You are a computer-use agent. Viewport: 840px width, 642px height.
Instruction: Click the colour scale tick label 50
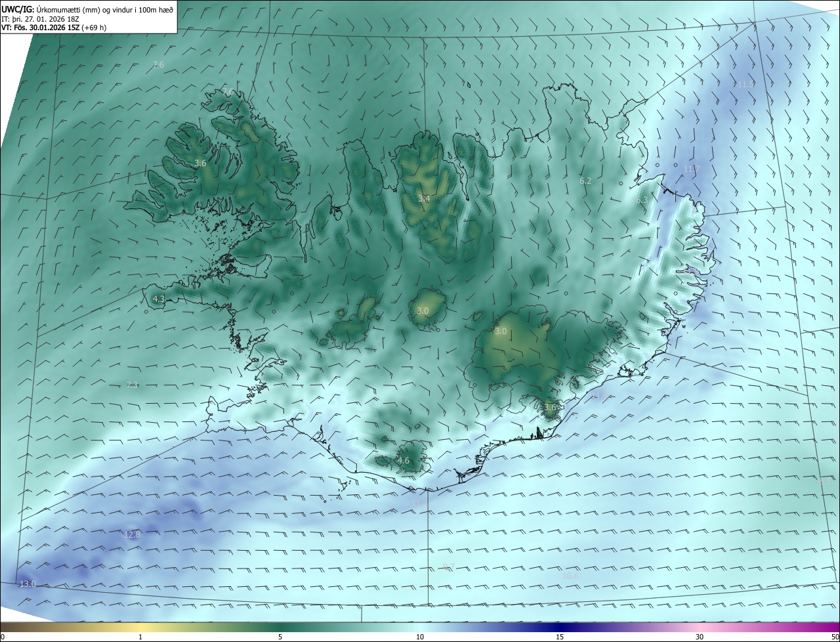pos(835,637)
